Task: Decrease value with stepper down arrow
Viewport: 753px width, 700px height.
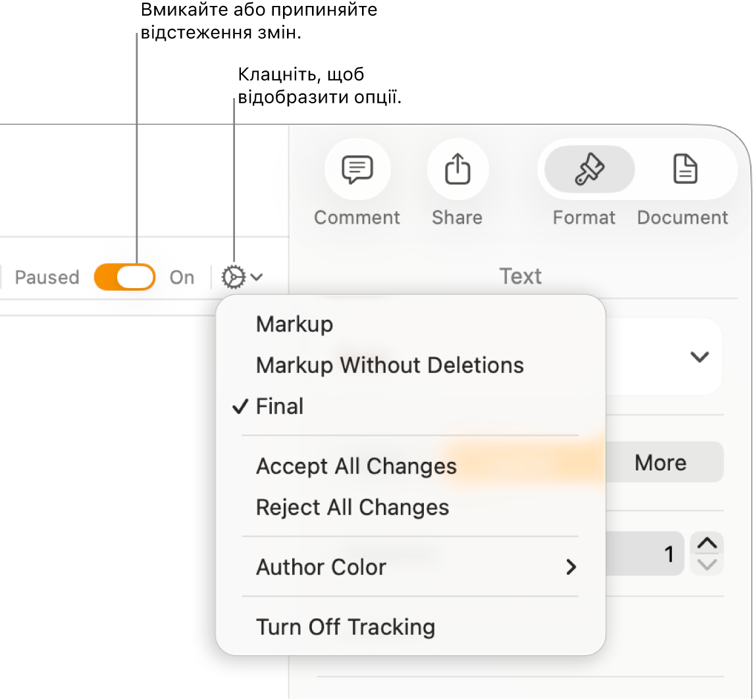Action: (708, 564)
